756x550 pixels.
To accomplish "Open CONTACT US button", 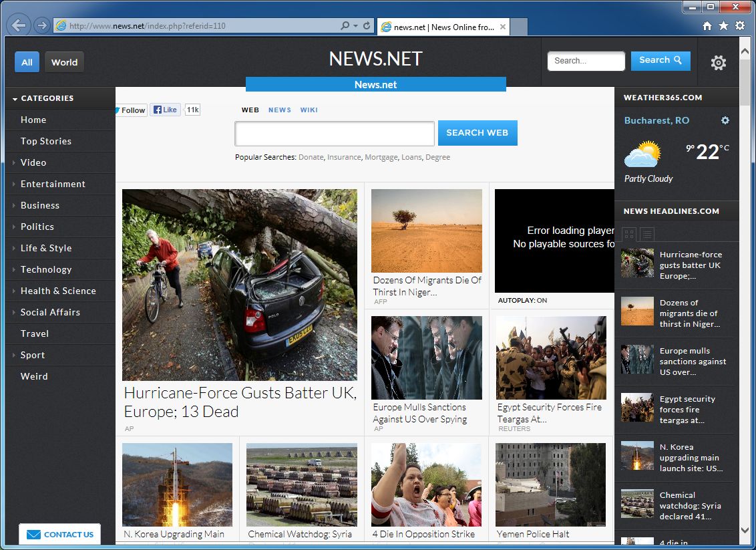I will point(60,534).
